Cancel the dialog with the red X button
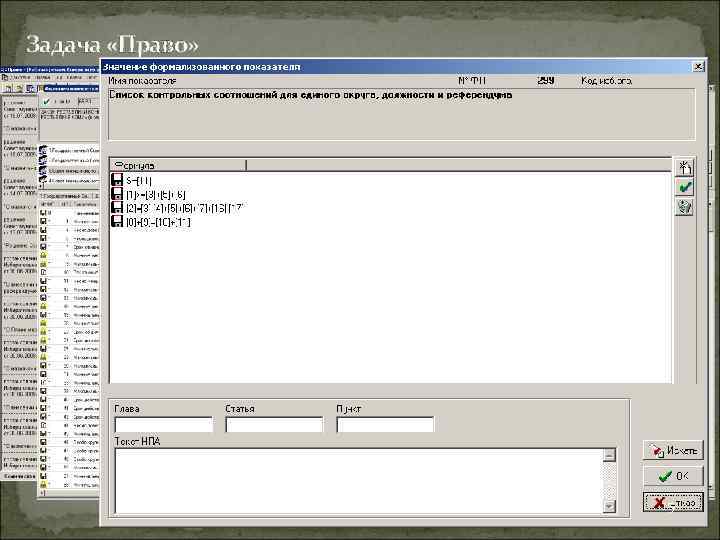This screenshot has width=720, height=540. coord(673,502)
